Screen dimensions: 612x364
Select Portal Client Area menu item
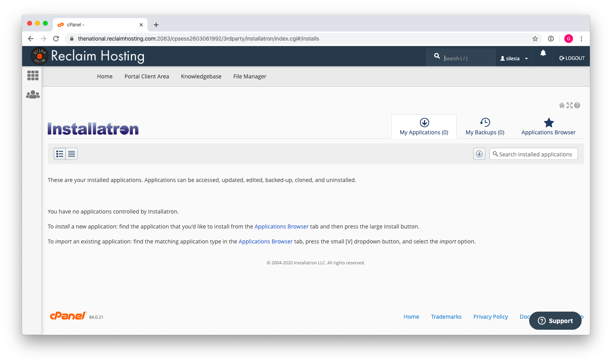pyautogui.click(x=147, y=76)
